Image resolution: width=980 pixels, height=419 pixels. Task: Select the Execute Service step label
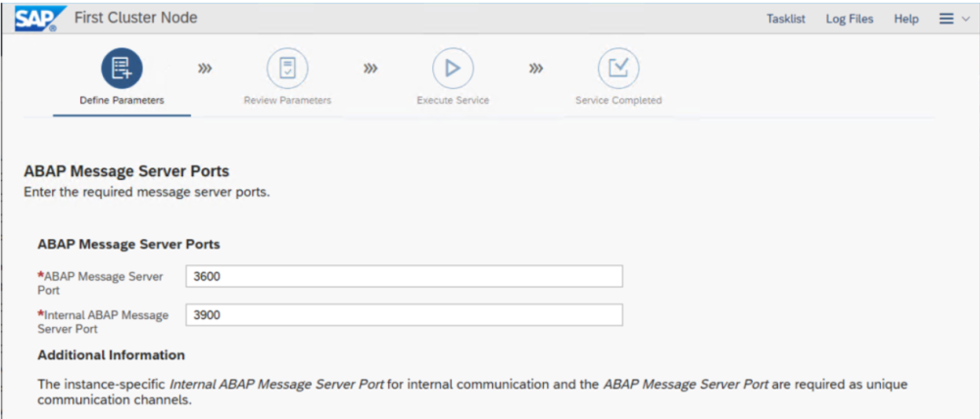click(x=453, y=100)
